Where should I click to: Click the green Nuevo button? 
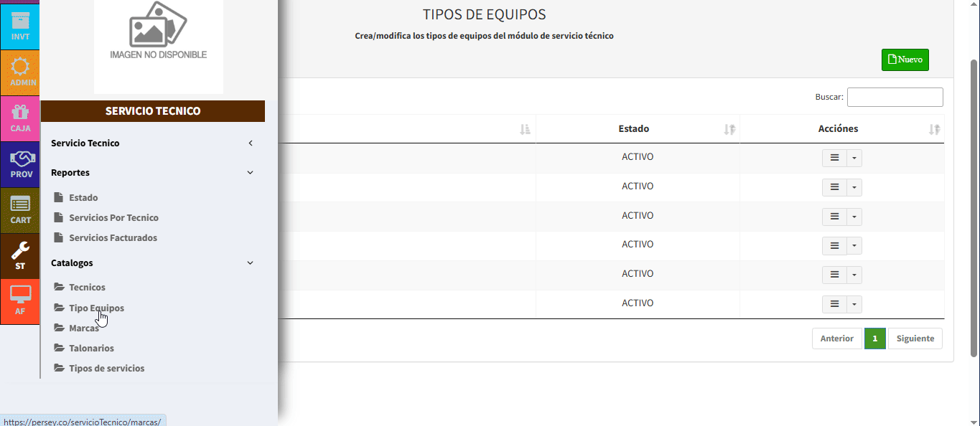(905, 60)
